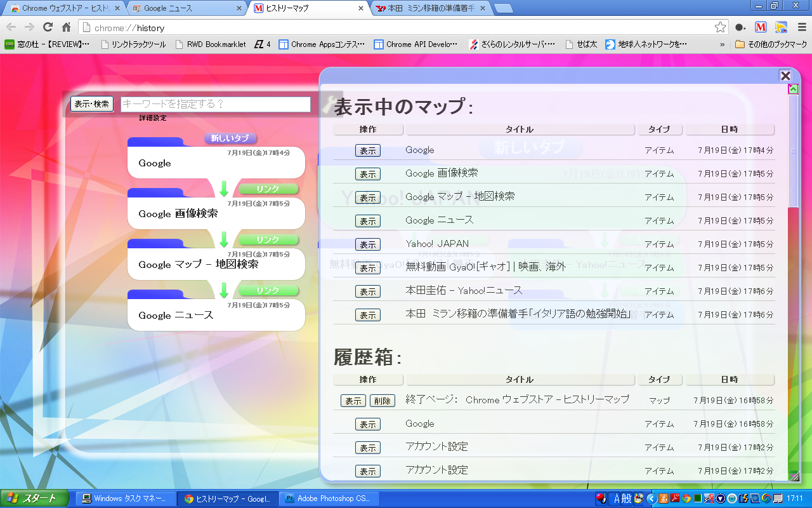Select the ヒストリーマップ tab
This screenshot has width=812, height=508.
(x=308, y=8)
